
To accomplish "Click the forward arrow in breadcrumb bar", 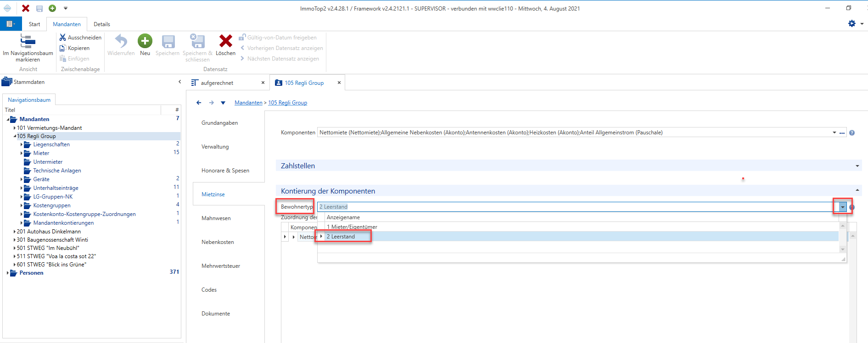I will tap(212, 103).
